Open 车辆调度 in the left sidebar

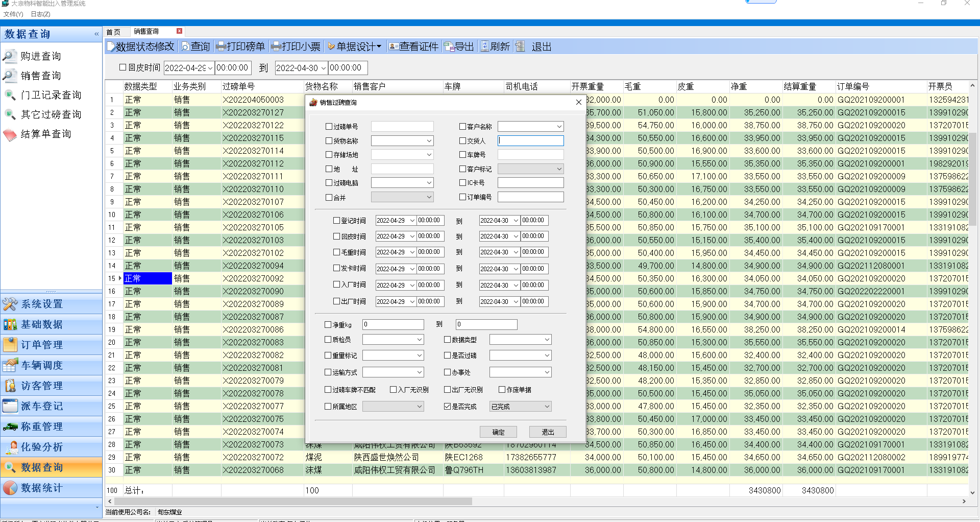pyautogui.click(x=42, y=365)
